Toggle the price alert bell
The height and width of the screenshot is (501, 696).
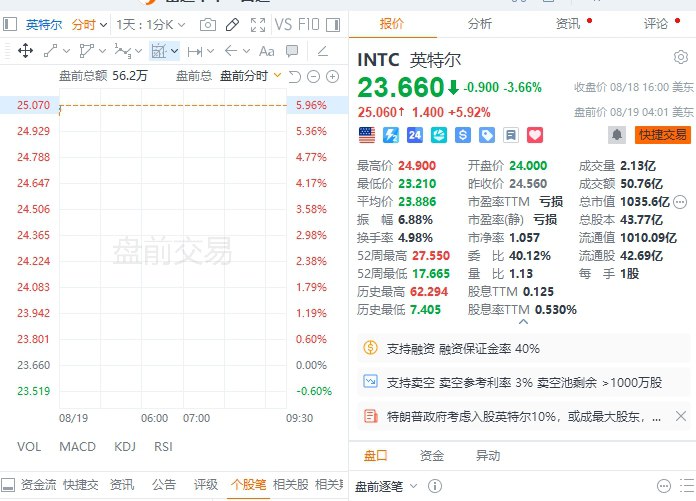(617, 135)
